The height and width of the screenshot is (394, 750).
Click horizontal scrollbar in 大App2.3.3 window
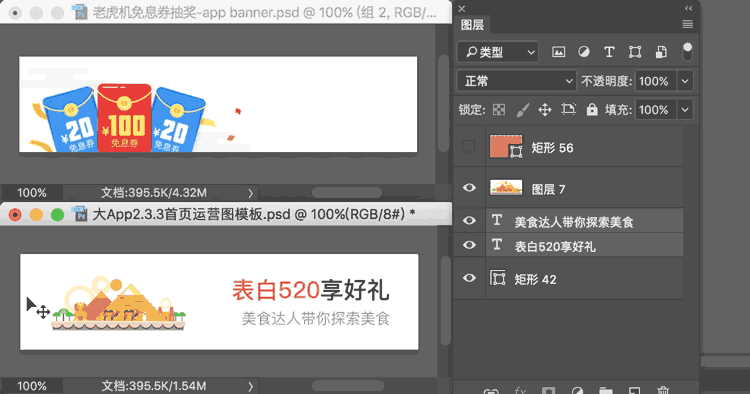(x=348, y=386)
